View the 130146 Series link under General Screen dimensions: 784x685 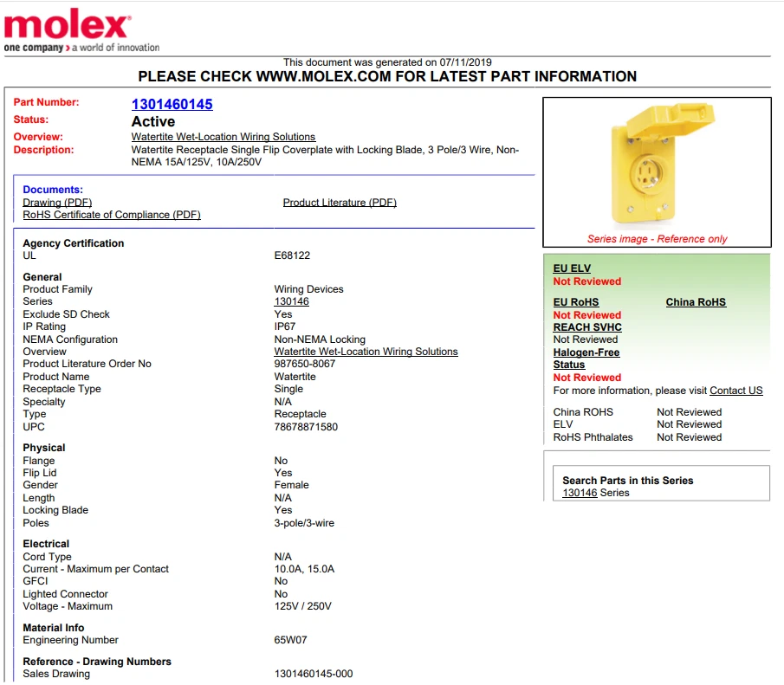285,301
